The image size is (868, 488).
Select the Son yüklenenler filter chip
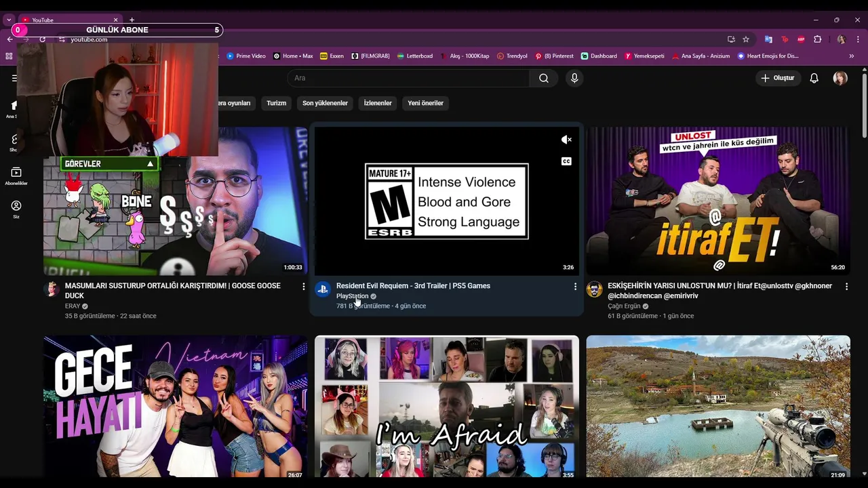pos(325,103)
